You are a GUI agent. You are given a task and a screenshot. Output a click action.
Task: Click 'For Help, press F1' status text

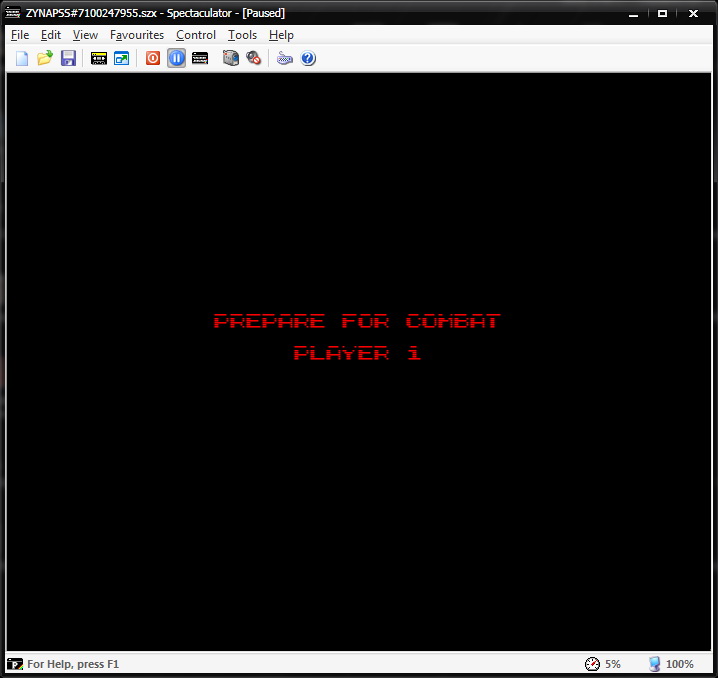click(73, 664)
